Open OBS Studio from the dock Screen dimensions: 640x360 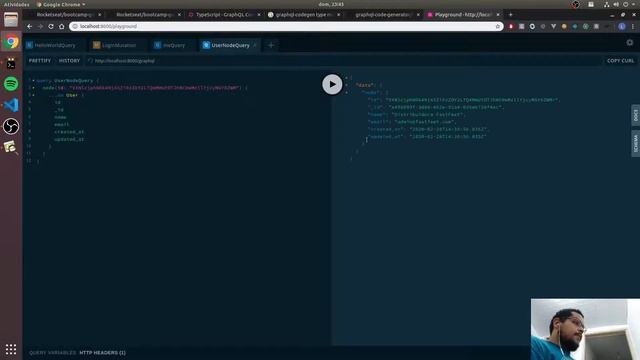(x=11, y=126)
